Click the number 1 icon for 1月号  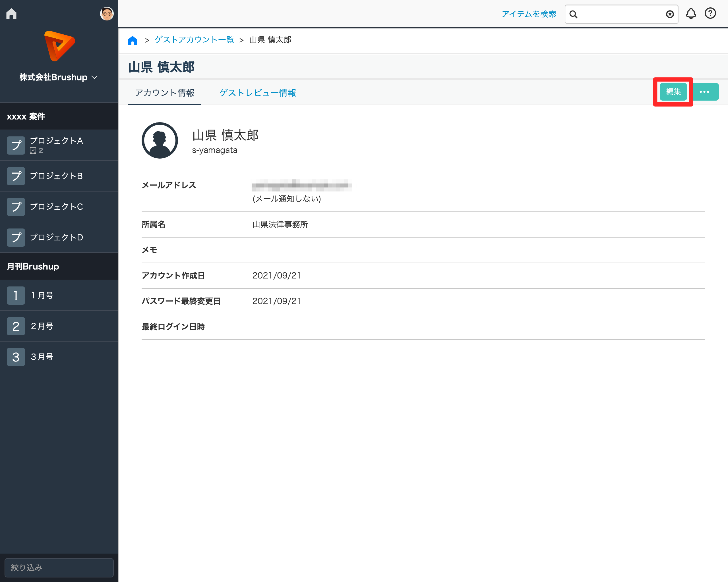16,296
